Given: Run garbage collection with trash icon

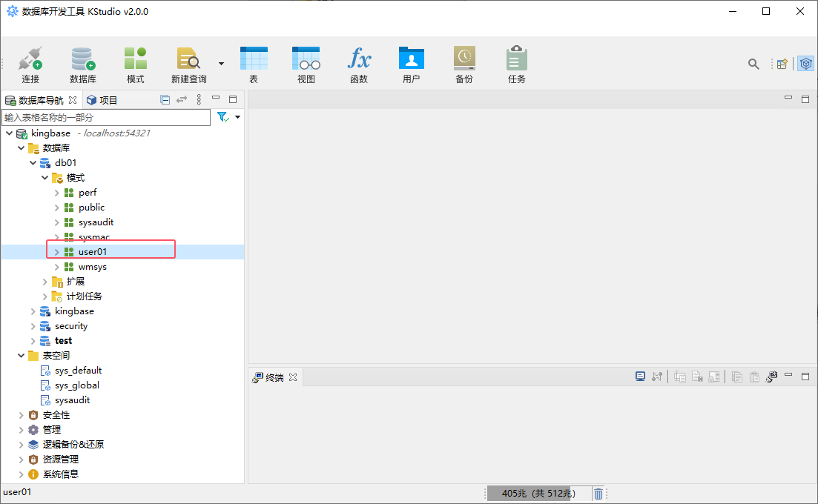Looking at the screenshot, I should [x=598, y=494].
